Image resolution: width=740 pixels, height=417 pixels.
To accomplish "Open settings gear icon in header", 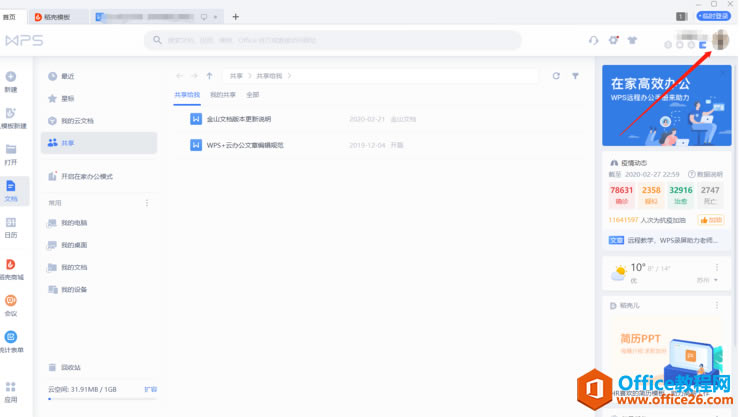I will click(614, 40).
